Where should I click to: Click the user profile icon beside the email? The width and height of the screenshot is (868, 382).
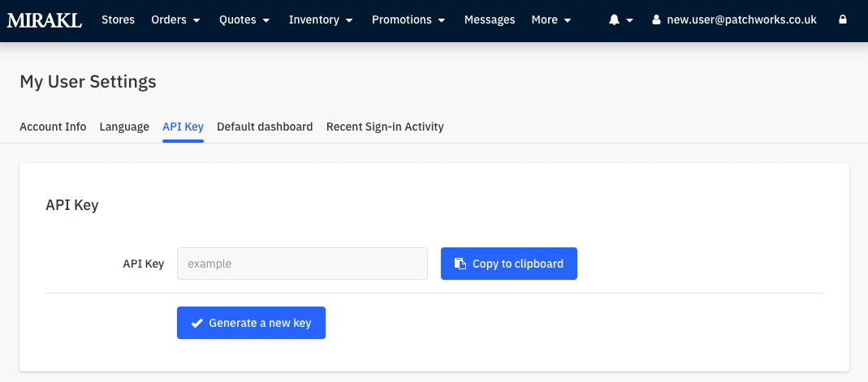point(656,19)
